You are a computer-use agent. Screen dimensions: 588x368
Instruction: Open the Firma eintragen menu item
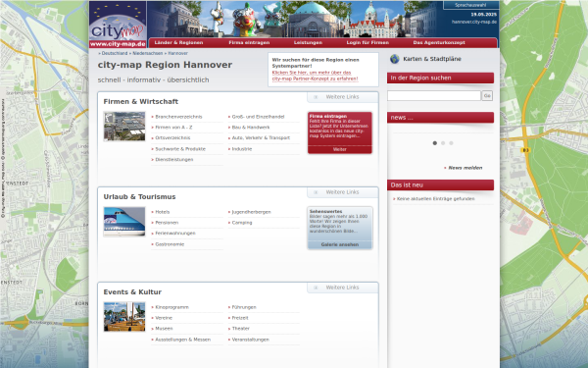point(249,43)
